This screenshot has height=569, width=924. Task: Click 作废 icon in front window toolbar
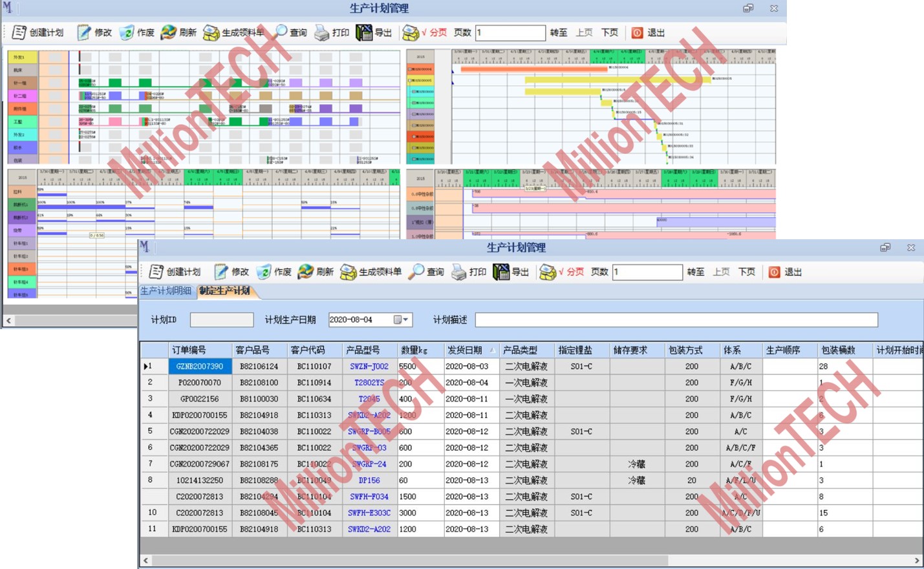click(264, 272)
